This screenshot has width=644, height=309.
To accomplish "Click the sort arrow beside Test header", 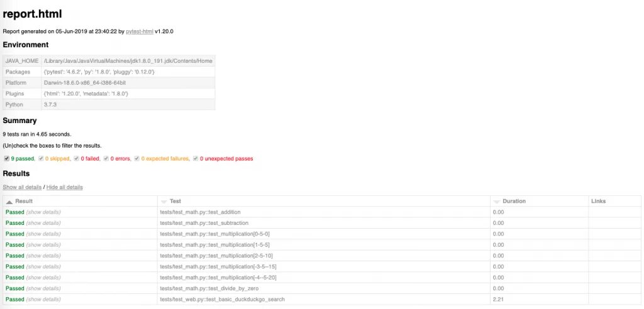I will (x=164, y=202).
